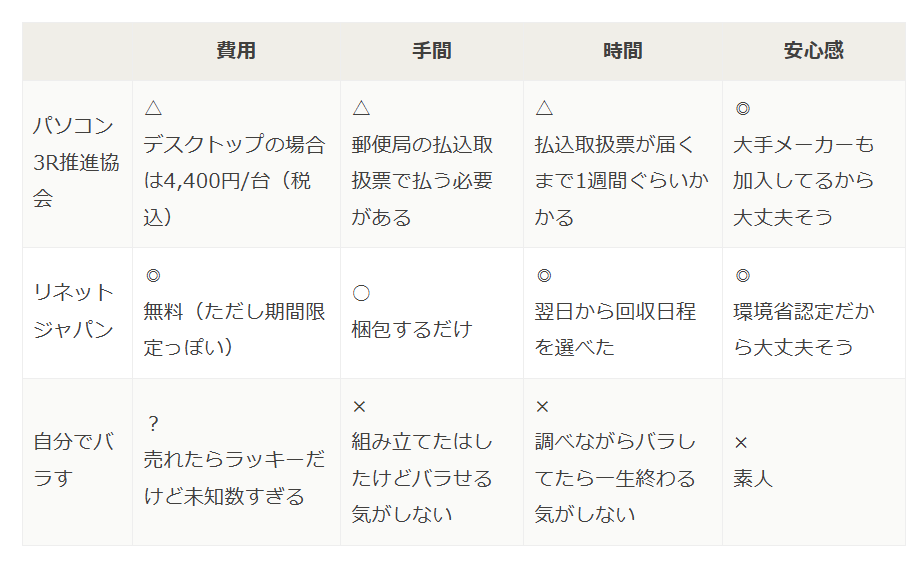Click the double circle above 無料
Image resolution: width=922 pixels, height=561 pixels.
(x=153, y=275)
